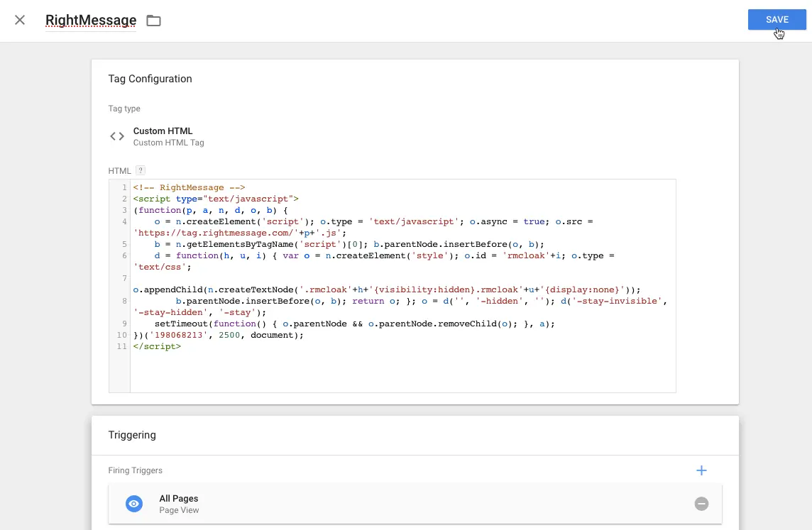The image size is (812, 530).
Task: Click the Custom HTML code brackets icon
Action: pyautogui.click(x=117, y=136)
